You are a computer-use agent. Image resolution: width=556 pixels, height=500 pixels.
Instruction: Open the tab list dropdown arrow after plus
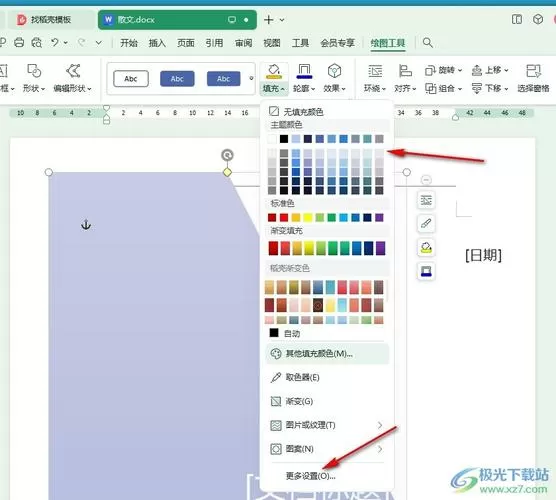pyautogui.click(x=282, y=20)
